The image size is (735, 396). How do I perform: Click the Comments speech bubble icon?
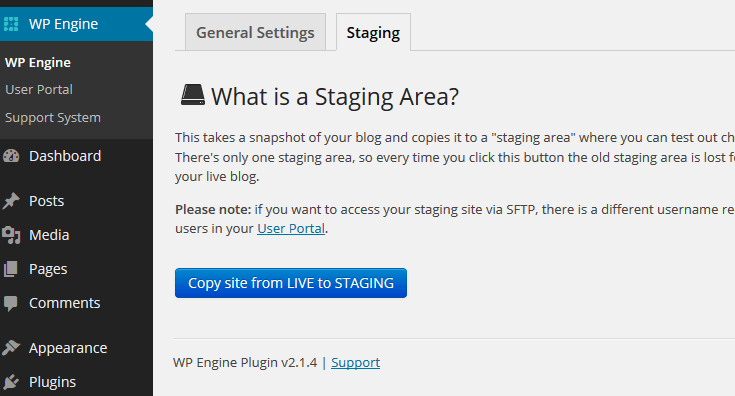point(10,304)
